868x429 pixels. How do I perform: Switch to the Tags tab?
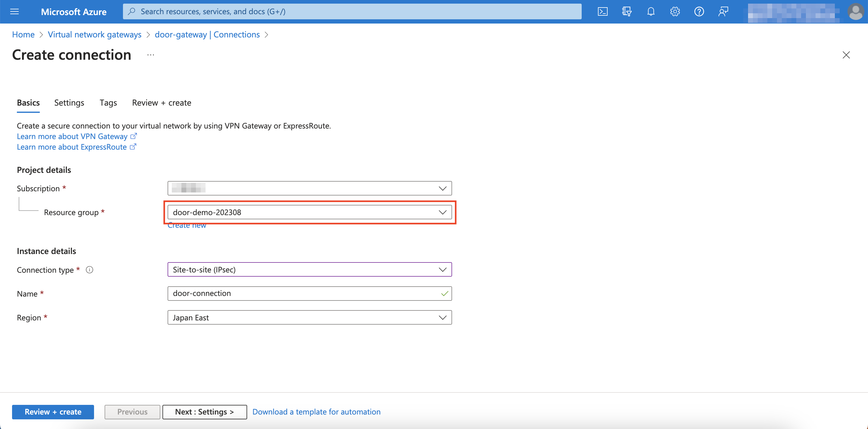[108, 103]
